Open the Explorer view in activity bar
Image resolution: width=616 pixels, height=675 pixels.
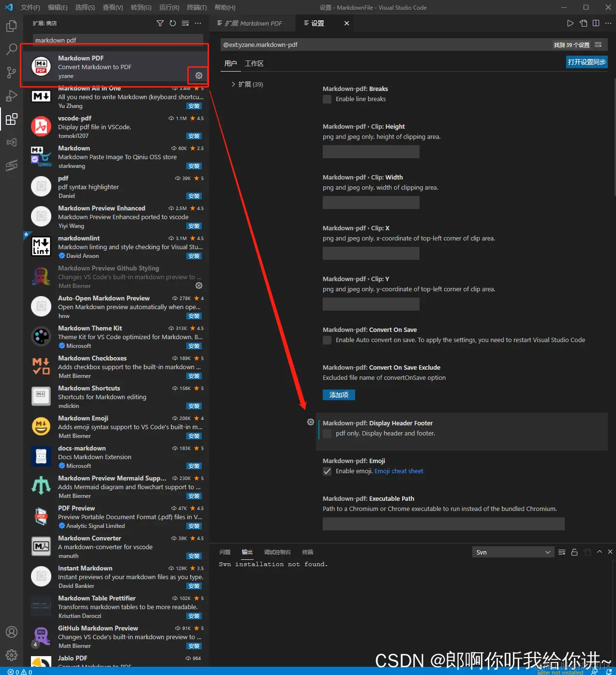click(12, 26)
